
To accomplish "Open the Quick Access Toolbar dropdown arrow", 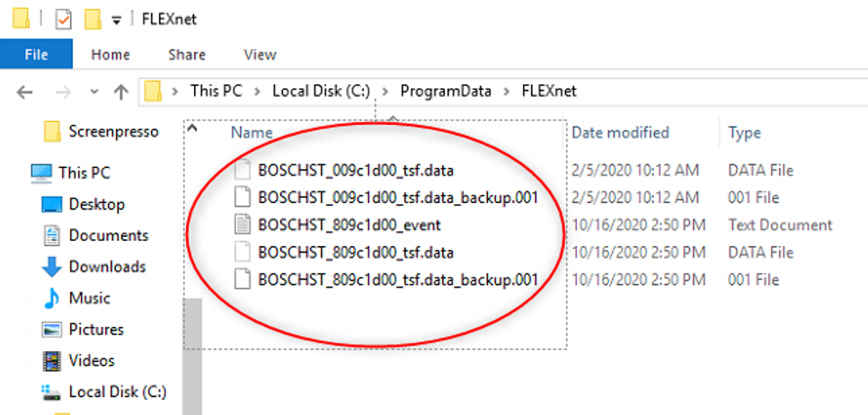I will pos(116,21).
